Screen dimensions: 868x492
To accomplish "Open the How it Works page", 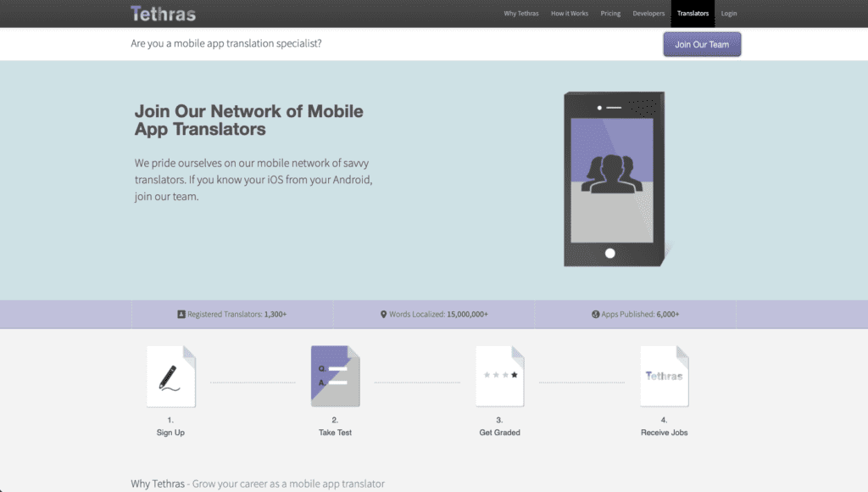I will click(569, 14).
